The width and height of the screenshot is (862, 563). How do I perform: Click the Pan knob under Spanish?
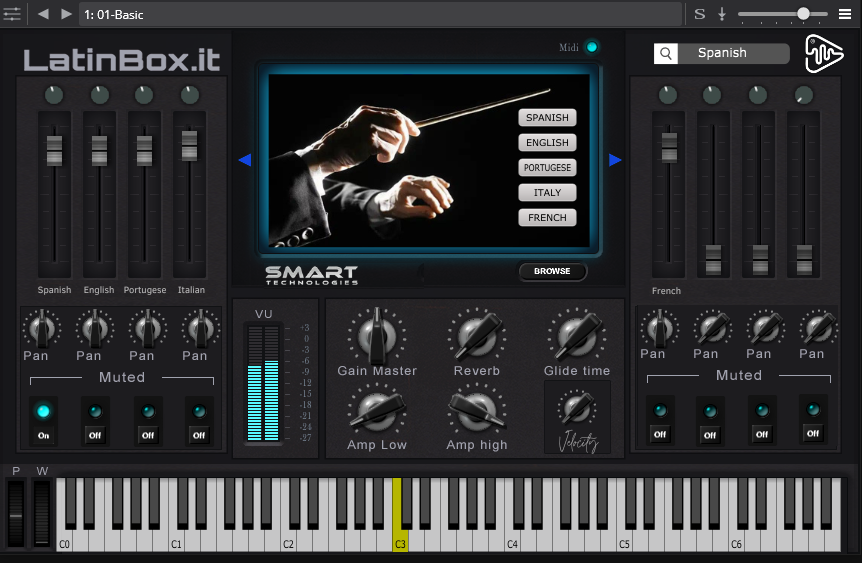42,328
